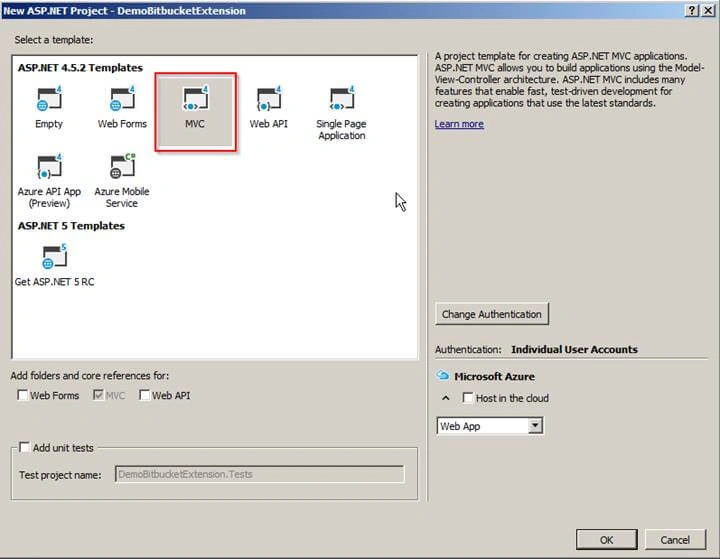Select Azure Mobile Service template icon

(122, 166)
